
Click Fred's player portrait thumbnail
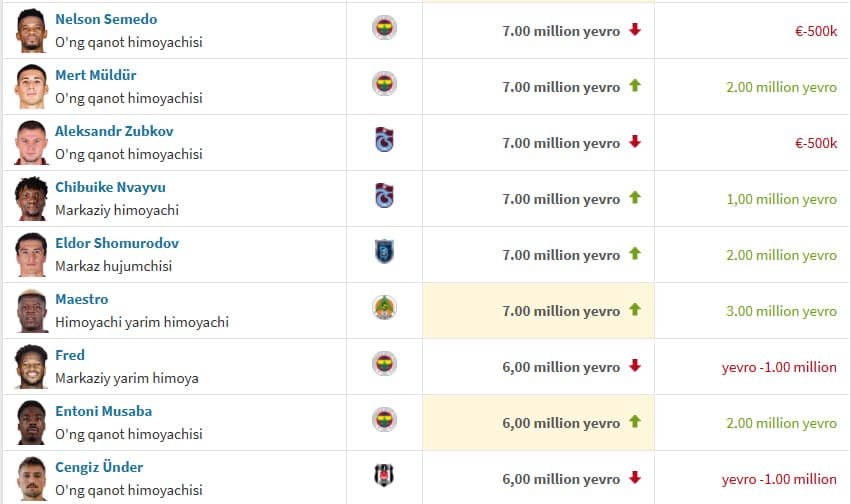coord(31,366)
